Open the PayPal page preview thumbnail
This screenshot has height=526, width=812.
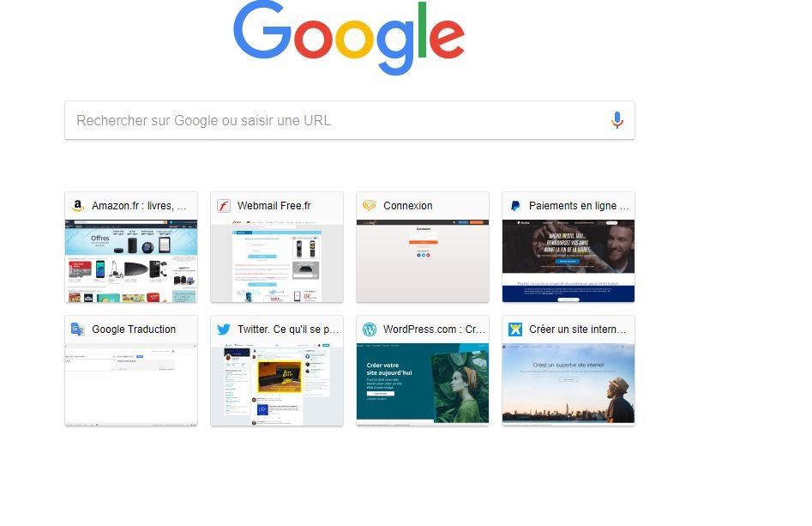(x=568, y=261)
